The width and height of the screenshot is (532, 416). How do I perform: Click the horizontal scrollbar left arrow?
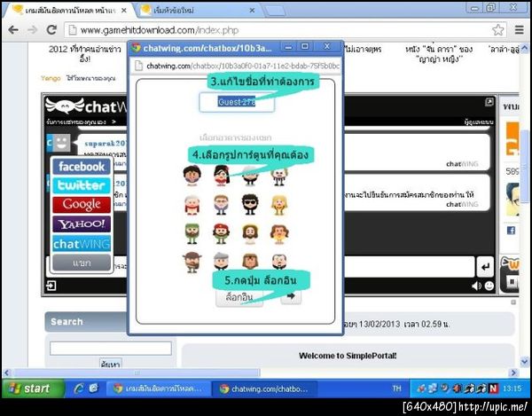[x=7, y=373]
